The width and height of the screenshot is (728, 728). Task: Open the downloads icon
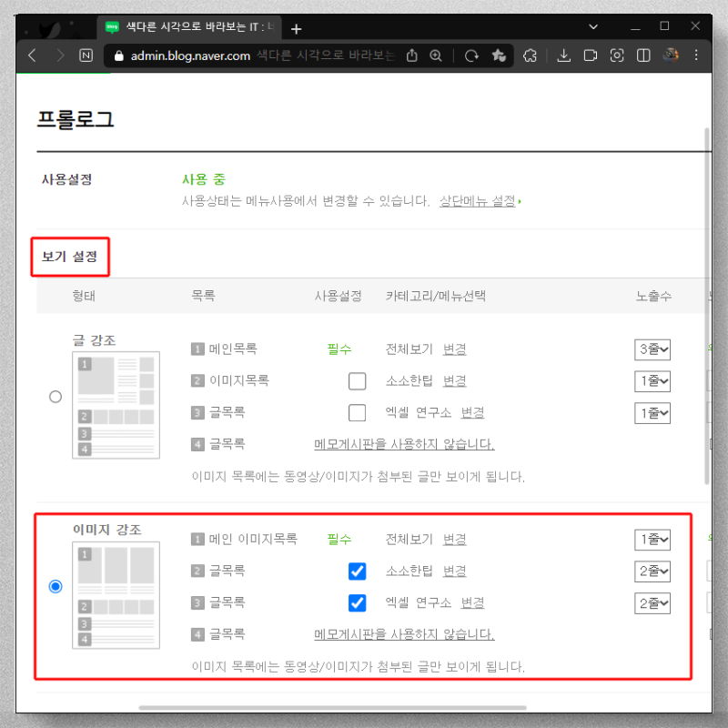coord(563,56)
